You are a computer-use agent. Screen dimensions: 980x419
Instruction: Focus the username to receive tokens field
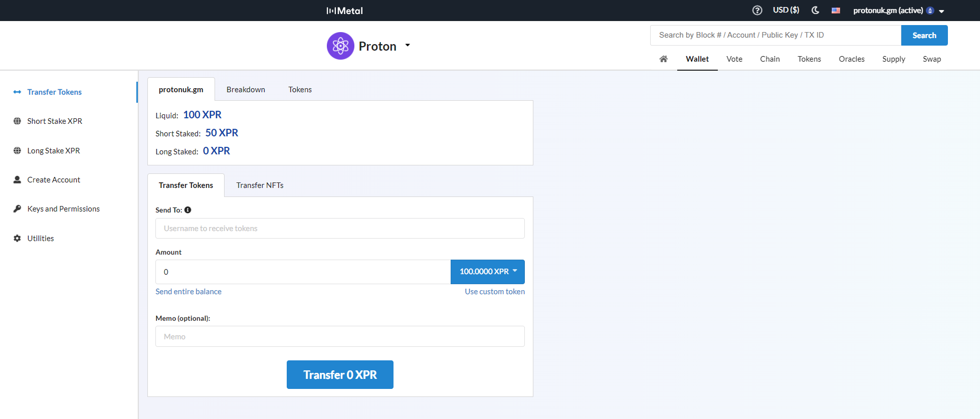(x=340, y=229)
